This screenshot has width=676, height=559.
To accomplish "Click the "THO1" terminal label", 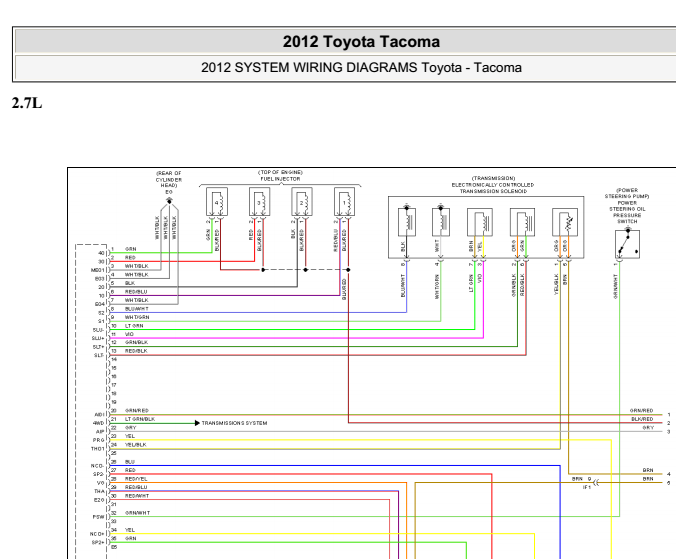I will click(x=97, y=449).
